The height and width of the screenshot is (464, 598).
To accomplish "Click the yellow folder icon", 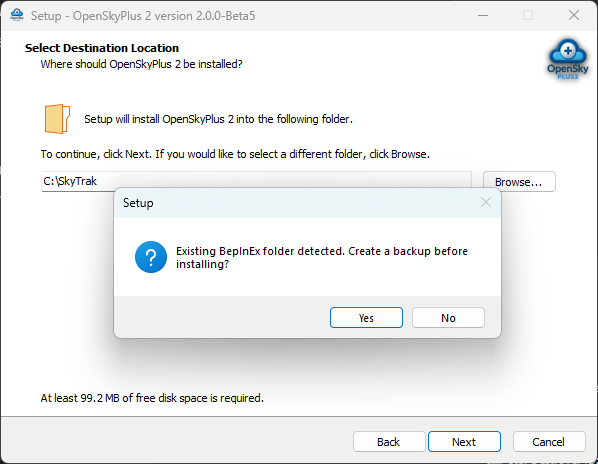I will 57,119.
